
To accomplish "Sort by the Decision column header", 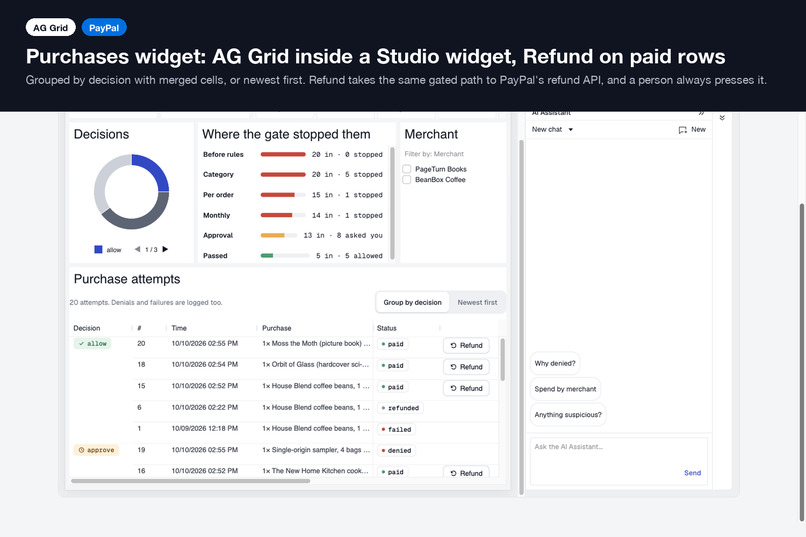I will click(87, 328).
